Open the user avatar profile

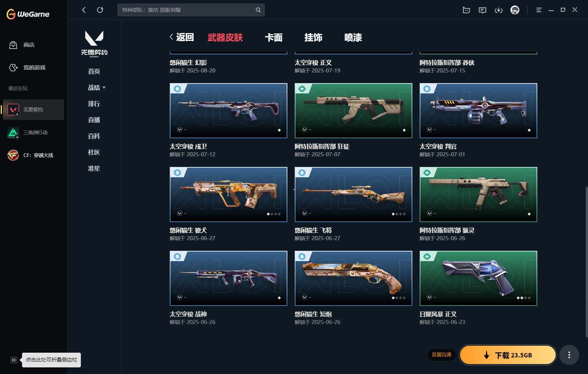pos(515,10)
